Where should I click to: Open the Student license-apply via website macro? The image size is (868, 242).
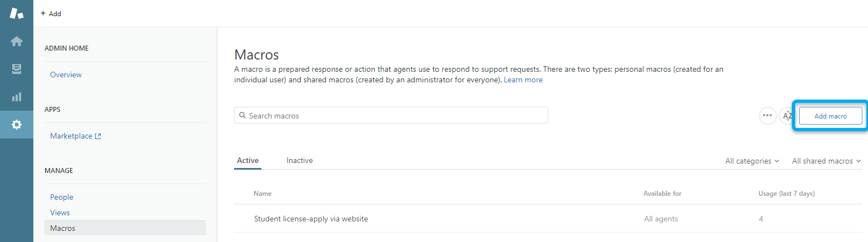pyautogui.click(x=311, y=219)
